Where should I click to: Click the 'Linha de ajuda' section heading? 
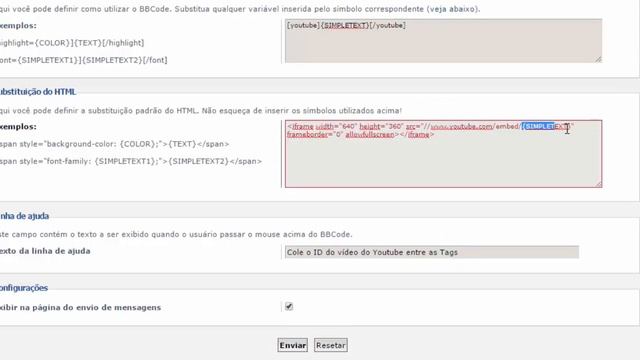pyautogui.click(x=24, y=216)
